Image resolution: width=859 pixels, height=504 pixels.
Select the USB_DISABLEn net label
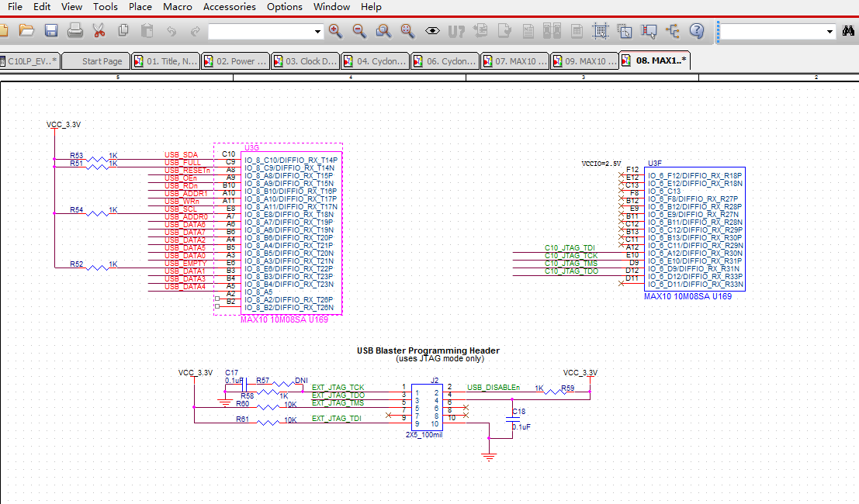pyautogui.click(x=493, y=388)
